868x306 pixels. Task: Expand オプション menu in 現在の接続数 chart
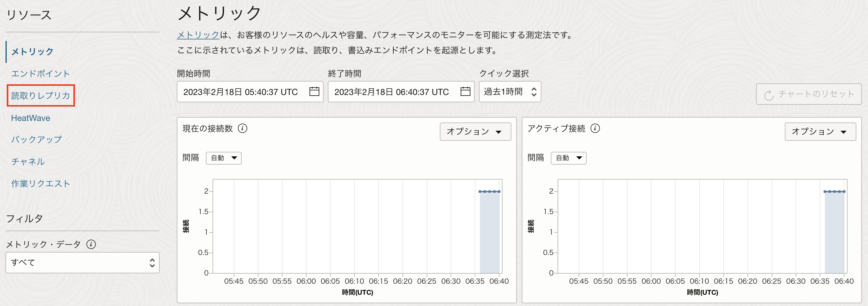[475, 131]
